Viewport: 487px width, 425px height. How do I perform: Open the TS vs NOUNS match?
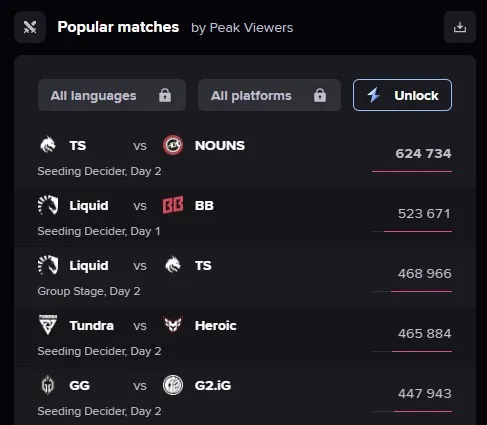point(245,157)
